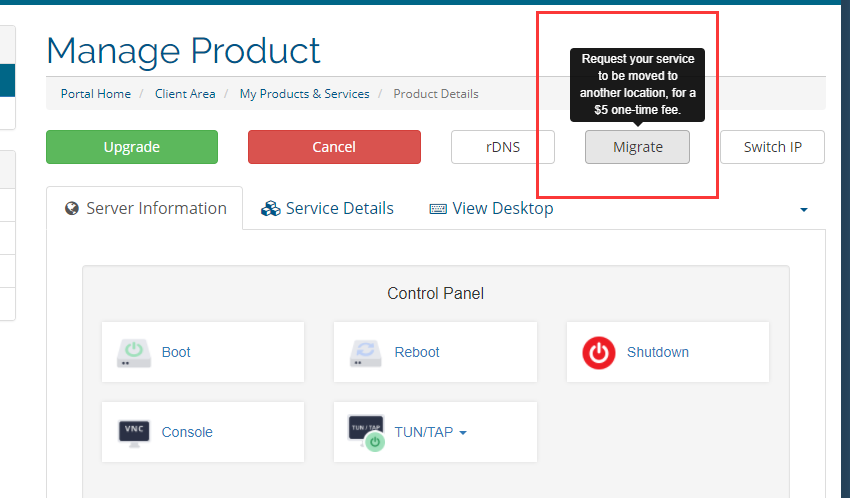Click the Migrate button

(x=637, y=147)
